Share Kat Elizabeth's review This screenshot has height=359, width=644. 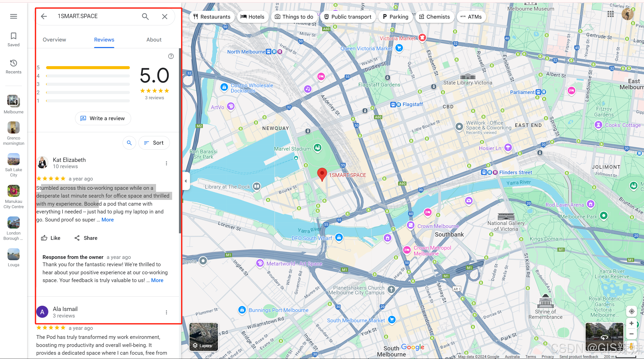tap(86, 238)
